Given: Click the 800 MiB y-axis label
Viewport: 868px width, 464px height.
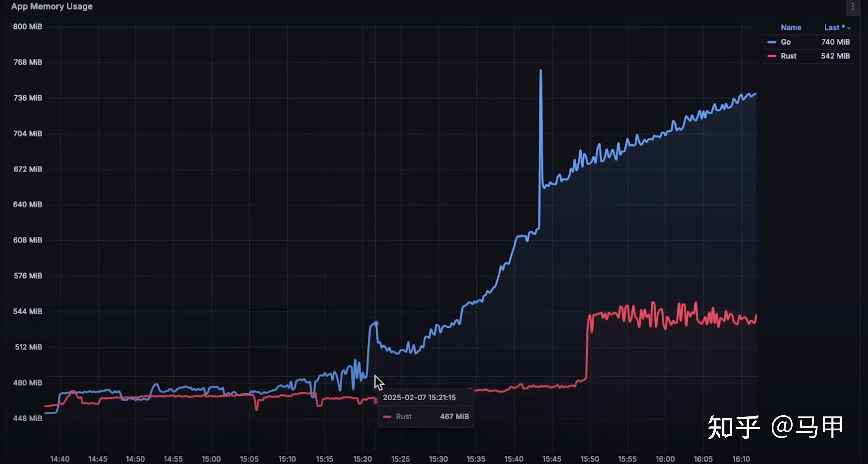Looking at the screenshot, I should pos(28,27).
